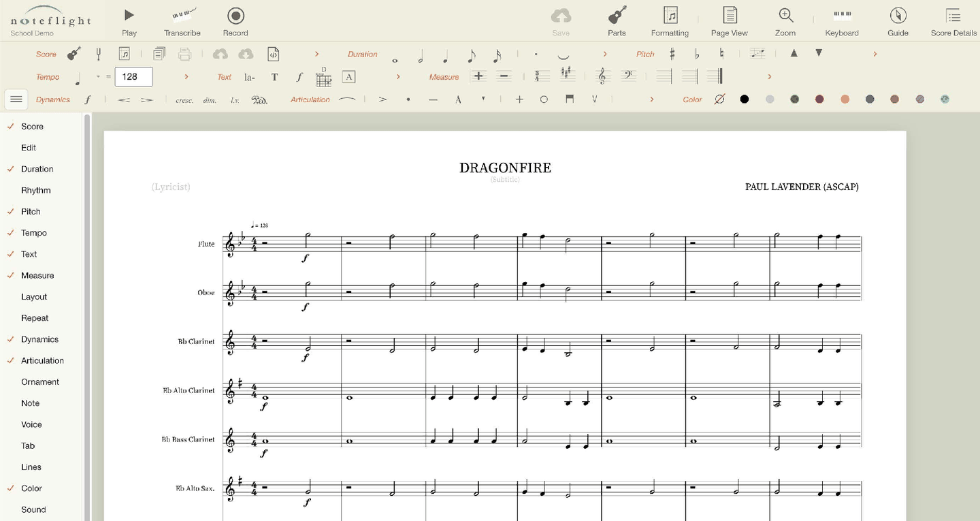Open the Transcribe tool
This screenshot has height=521, width=980.
[182, 21]
